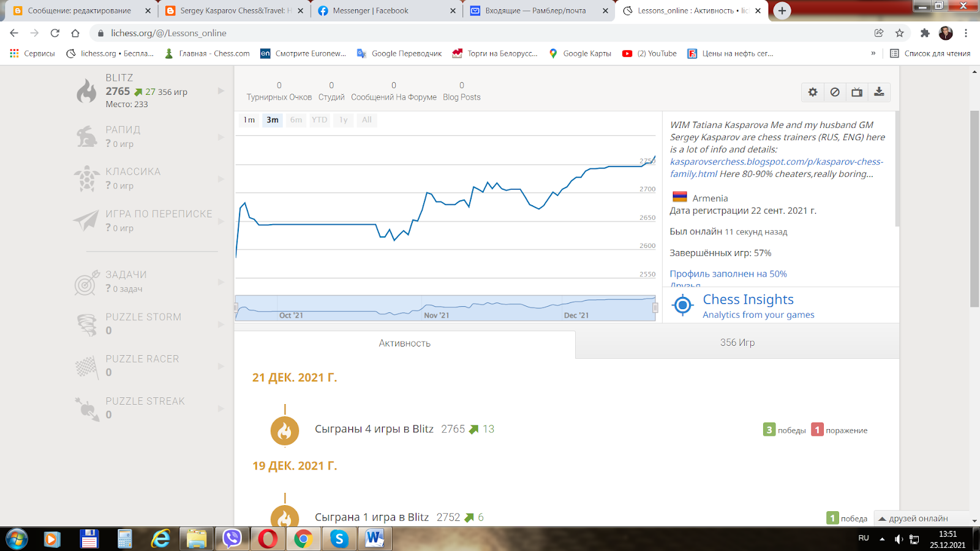Open Chrome extensions puzzle icon
Viewport: 980px width, 551px height.
(x=925, y=33)
